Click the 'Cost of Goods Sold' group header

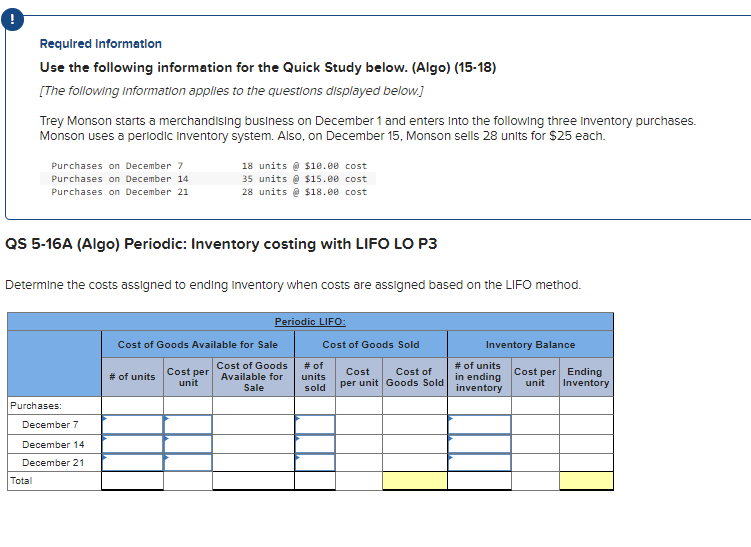pyautogui.click(x=371, y=344)
